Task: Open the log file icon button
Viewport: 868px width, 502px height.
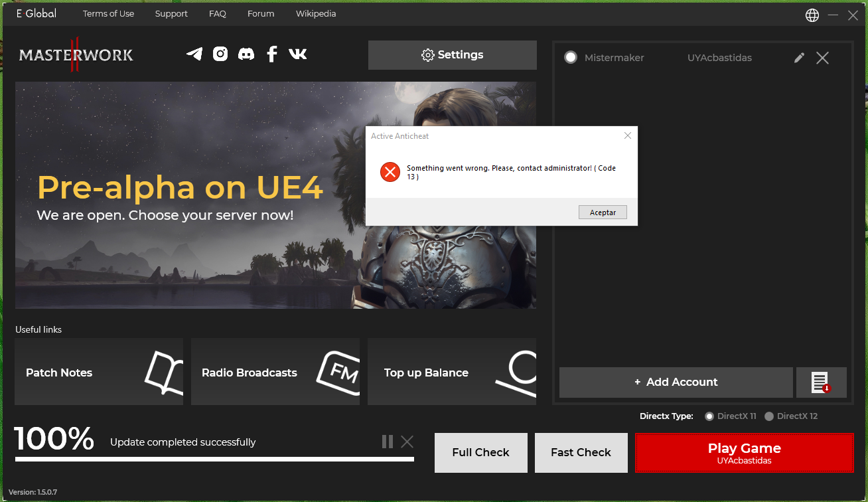Action: [821, 382]
